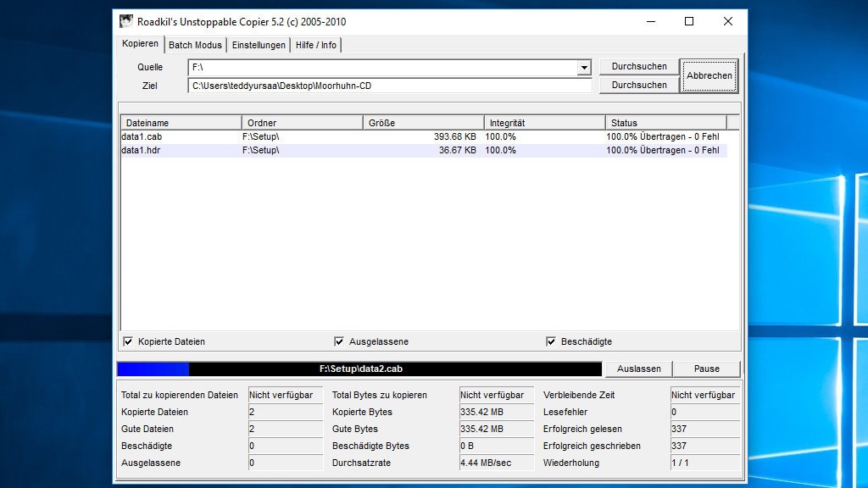Sort by the Status column header
868x488 pixels.
click(666, 123)
